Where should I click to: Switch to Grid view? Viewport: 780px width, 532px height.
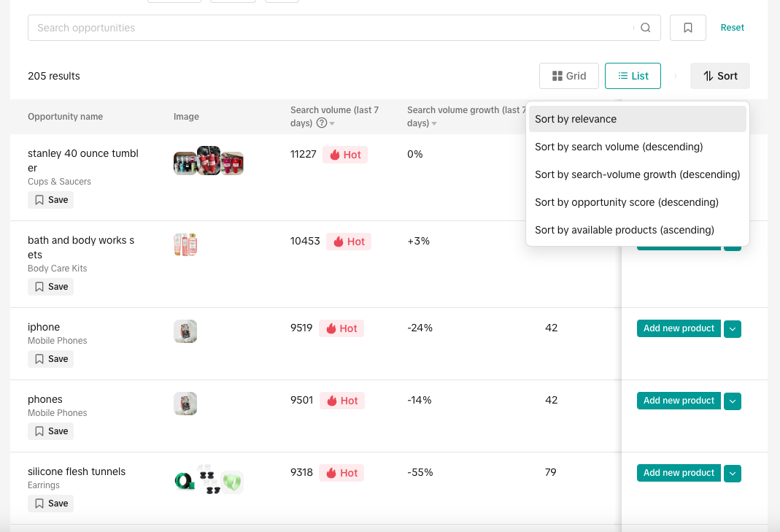(x=569, y=76)
